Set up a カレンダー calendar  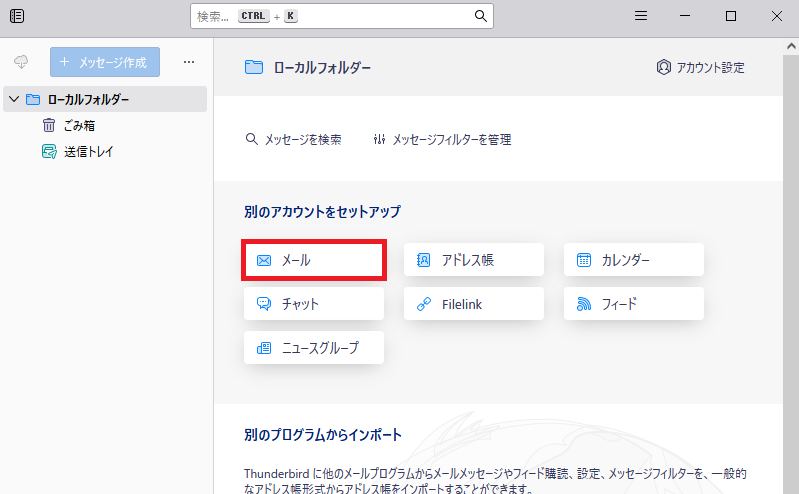[634, 260]
